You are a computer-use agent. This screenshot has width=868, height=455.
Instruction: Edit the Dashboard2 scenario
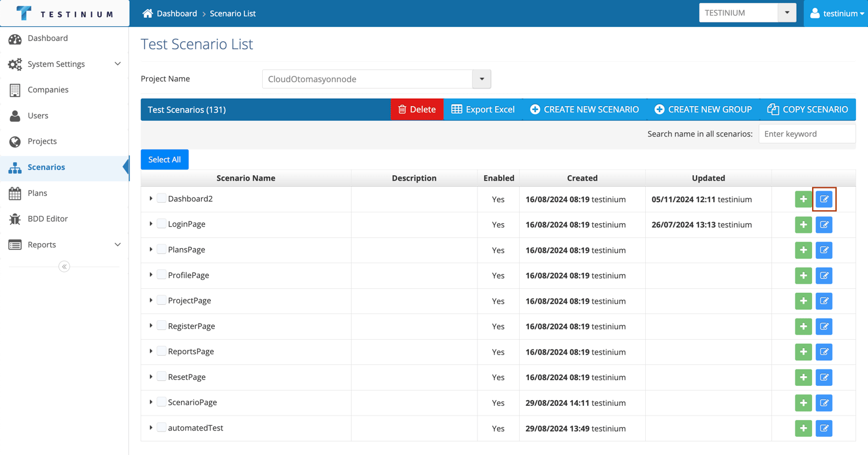click(x=824, y=199)
